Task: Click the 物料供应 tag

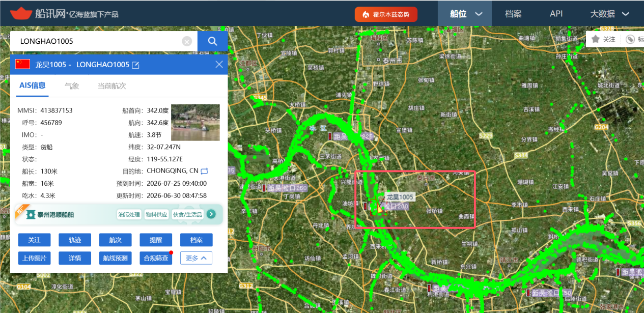Action: 156,214
